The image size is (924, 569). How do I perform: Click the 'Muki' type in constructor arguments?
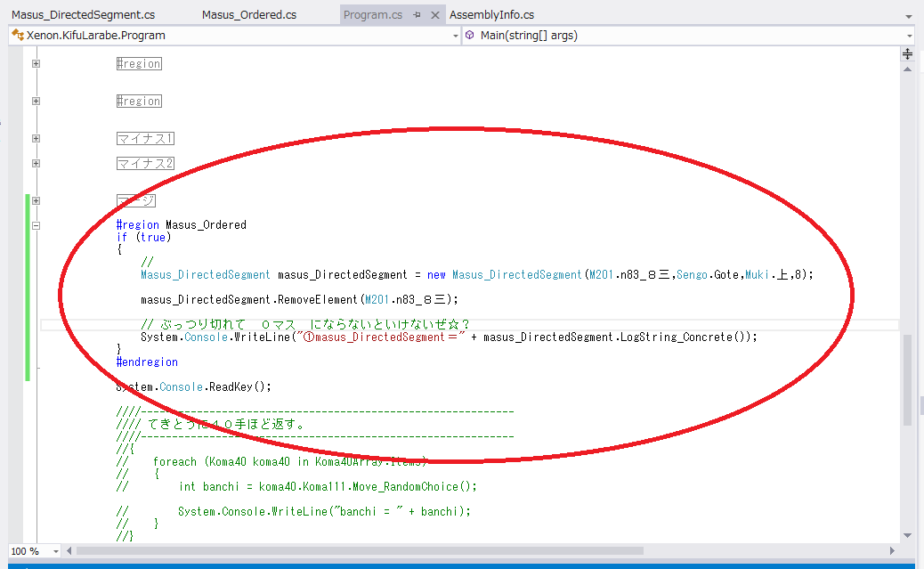pyautogui.click(x=757, y=275)
